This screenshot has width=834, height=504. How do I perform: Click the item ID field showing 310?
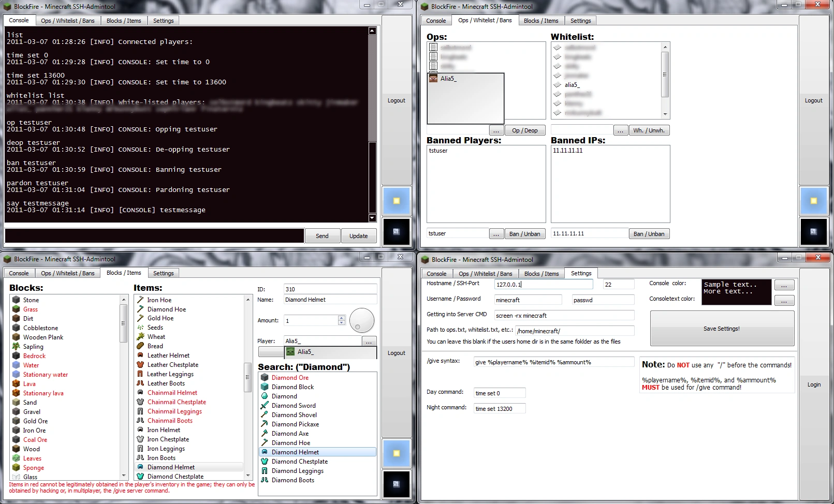coord(330,289)
